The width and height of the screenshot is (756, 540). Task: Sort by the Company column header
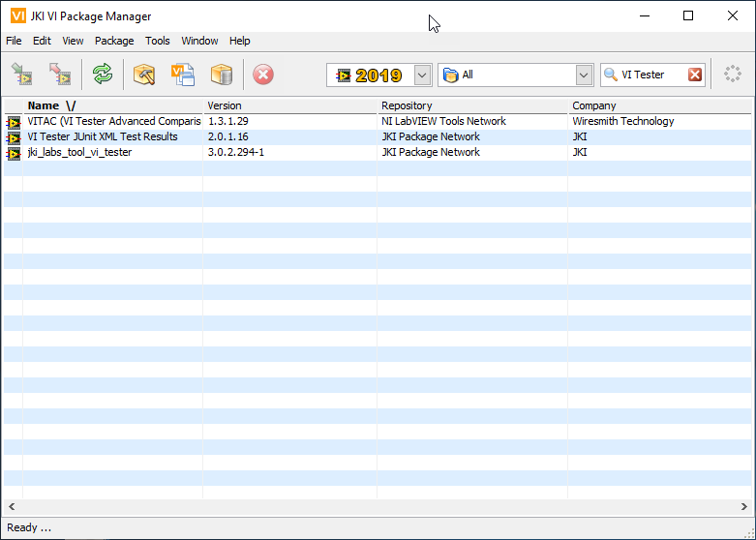pos(659,105)
